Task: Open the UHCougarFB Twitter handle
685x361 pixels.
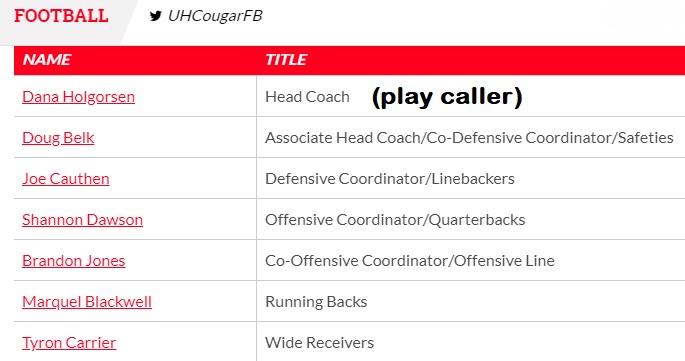Action: [215, 16]
